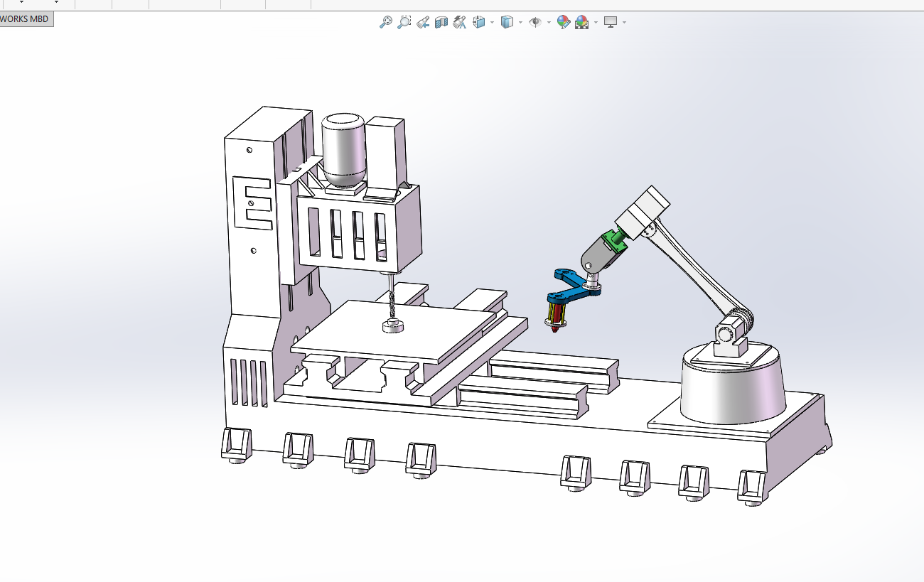
Task: Toggle the Section View tool
Action: click(441, 22)
